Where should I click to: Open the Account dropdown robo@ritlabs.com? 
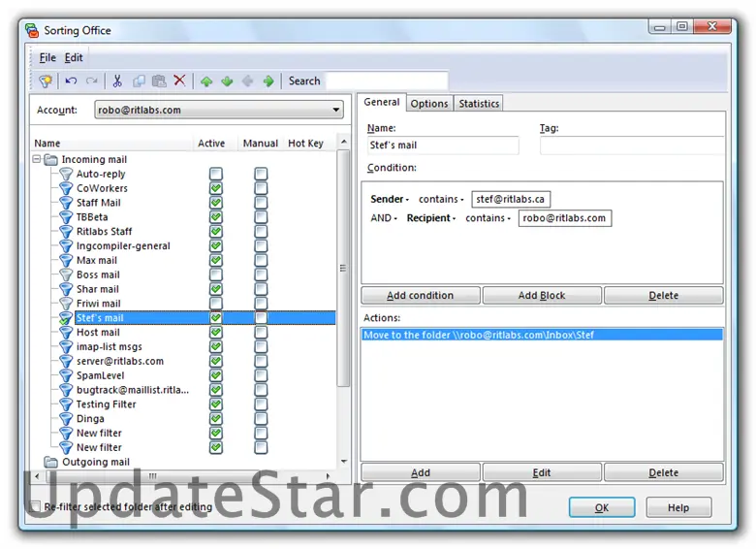219,110
